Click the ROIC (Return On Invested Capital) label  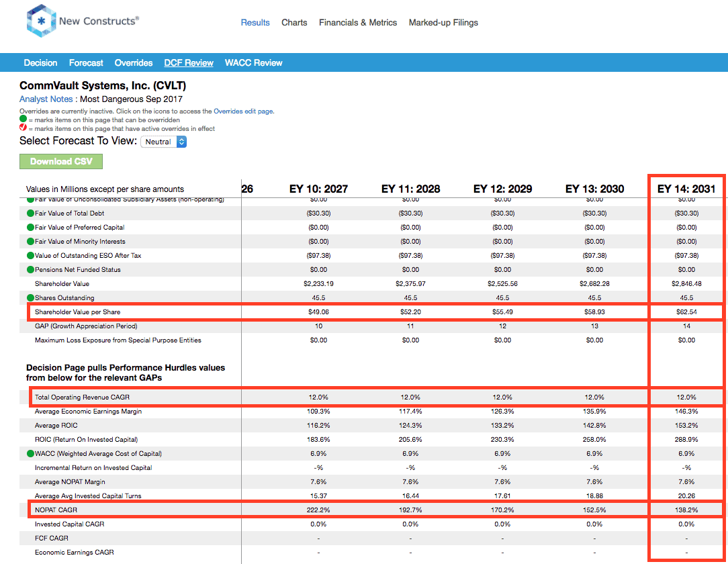87,439
